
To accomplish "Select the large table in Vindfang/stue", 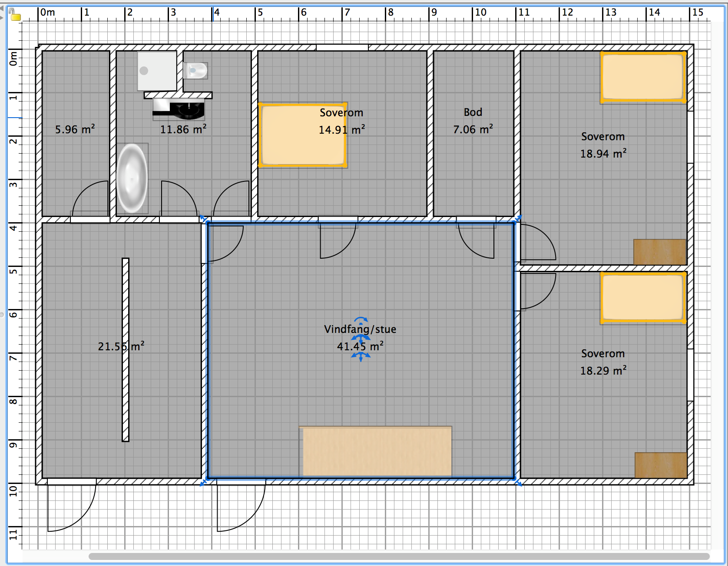I will point(376,451).
